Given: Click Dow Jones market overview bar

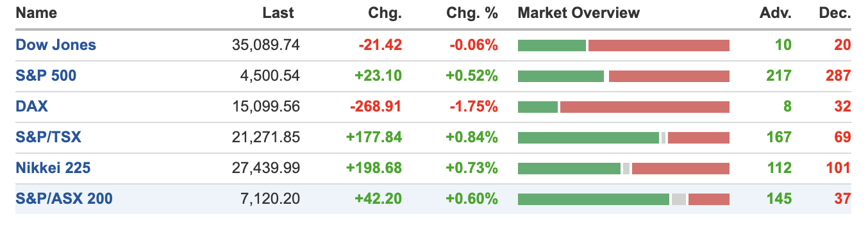Looking at the screenshot, I should click(623, 46).
